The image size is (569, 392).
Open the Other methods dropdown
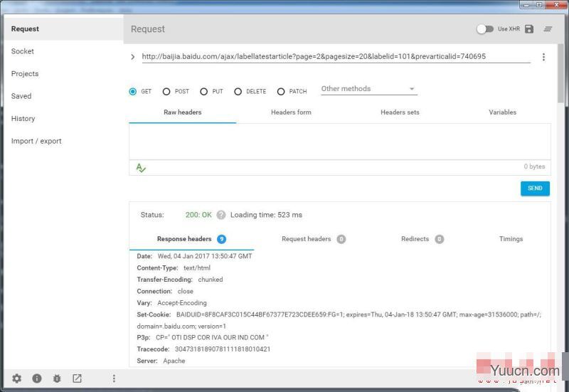click(x=369, y=89)
